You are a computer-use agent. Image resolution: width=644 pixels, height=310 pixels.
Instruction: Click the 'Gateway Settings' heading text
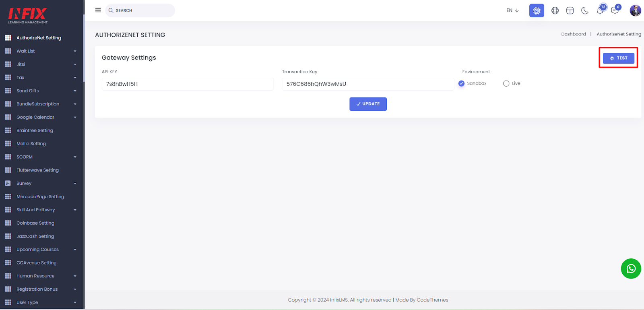[129, 58]
